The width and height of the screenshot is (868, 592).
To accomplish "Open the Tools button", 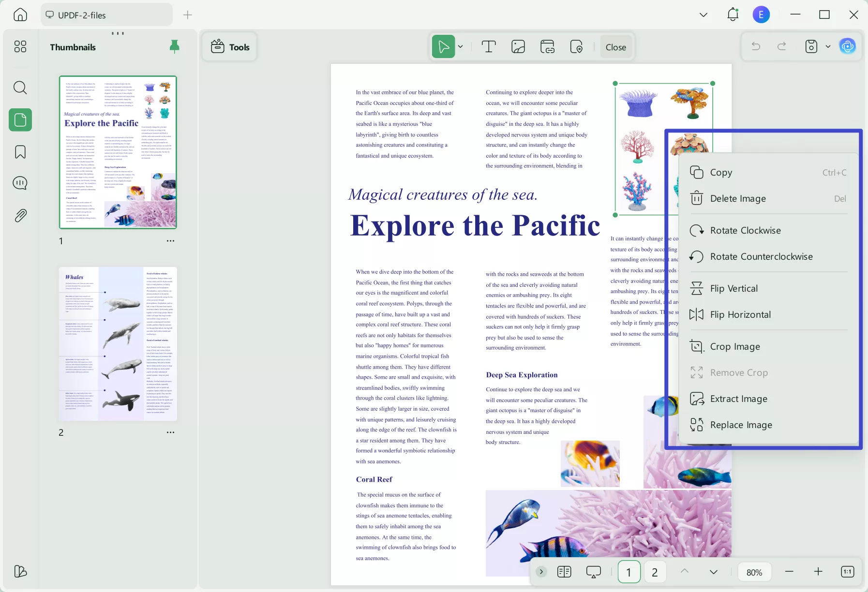I will 230,47.
